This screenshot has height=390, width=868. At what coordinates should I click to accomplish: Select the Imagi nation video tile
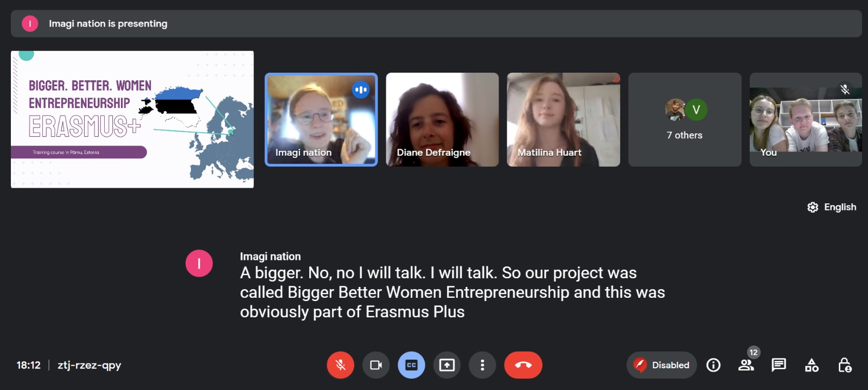pyautogui.click(x=321, y=119)
